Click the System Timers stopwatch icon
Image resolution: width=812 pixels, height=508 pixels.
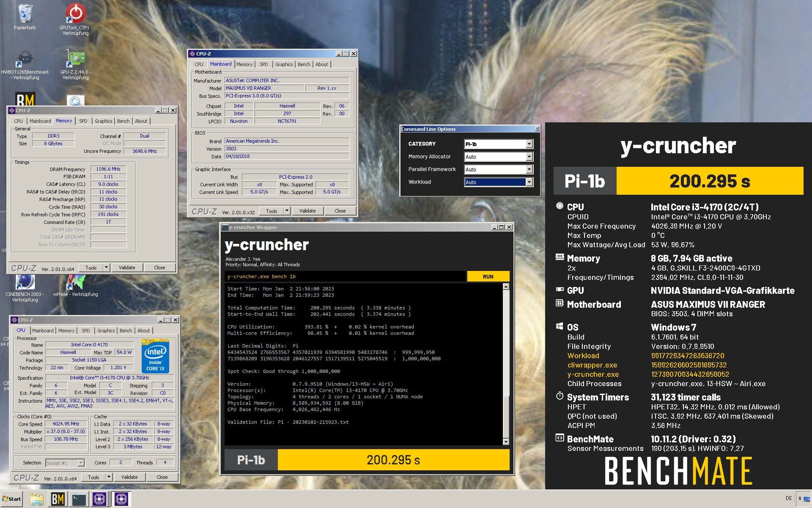click(x=560, y=396)
